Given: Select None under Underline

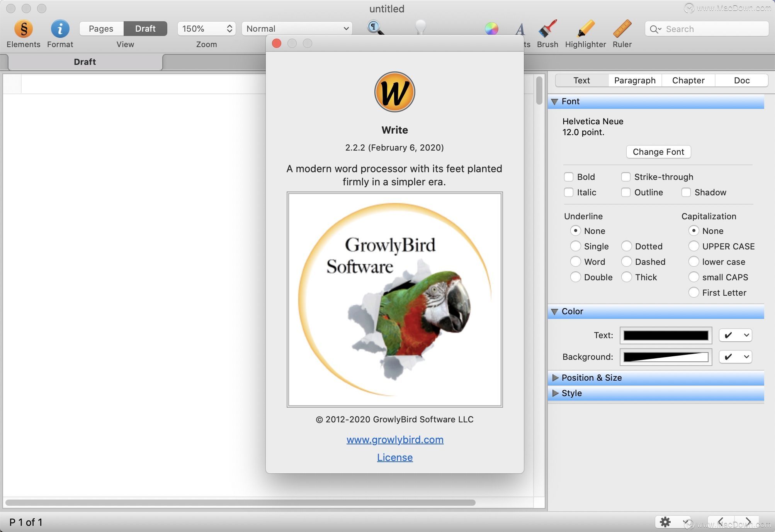Looking at the screenshot, I should click(575, 231).
